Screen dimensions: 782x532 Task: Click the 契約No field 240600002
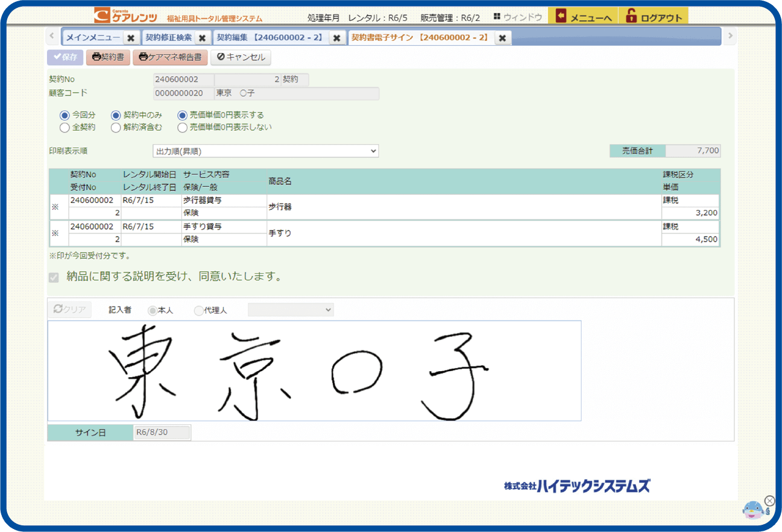pos(184,80)
